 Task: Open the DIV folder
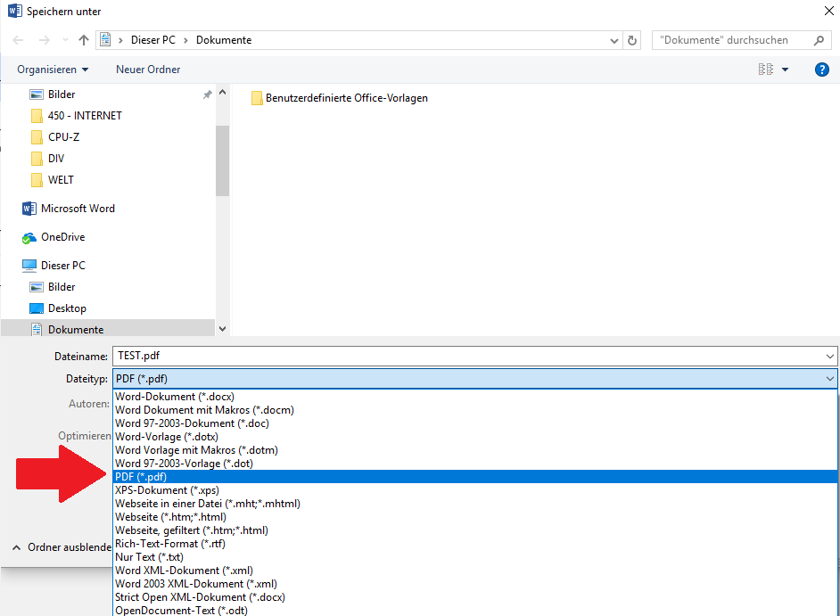tap(47, 159)
